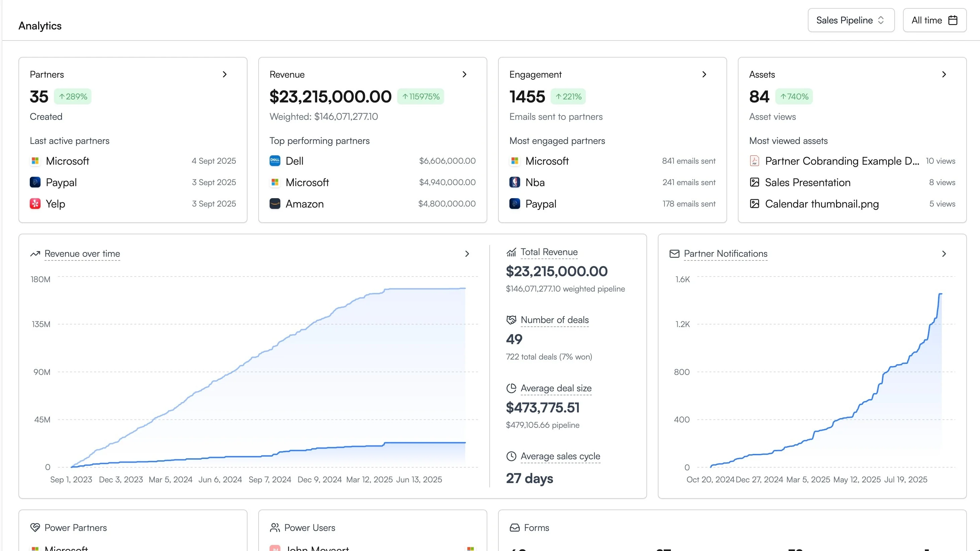Viewport: 980px width, 551px height.
Task: Expand the Partners card via its chevron
Action: 224,74
